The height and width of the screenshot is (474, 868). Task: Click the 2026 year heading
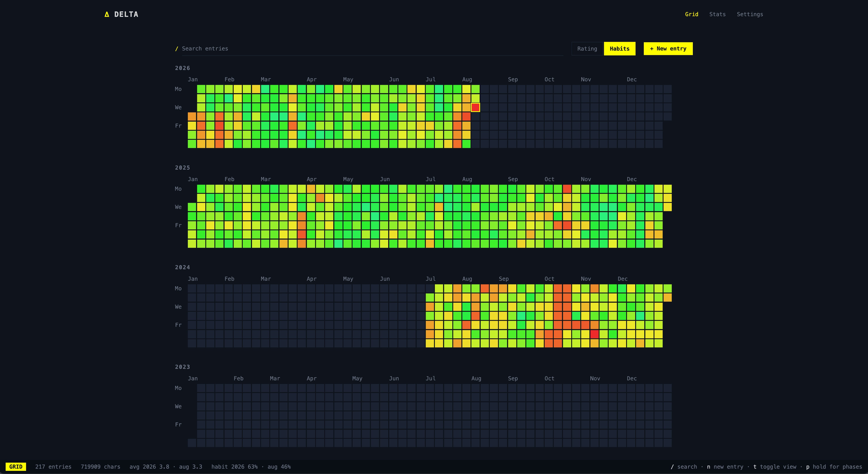click(x=182, y=68)
